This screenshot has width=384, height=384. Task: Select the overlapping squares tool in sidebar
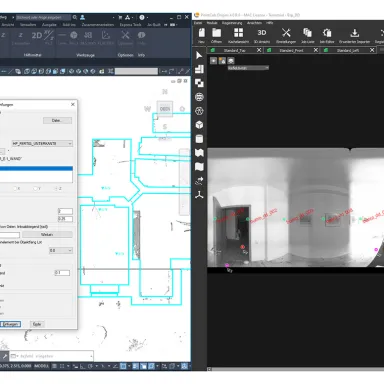(199, 83)
